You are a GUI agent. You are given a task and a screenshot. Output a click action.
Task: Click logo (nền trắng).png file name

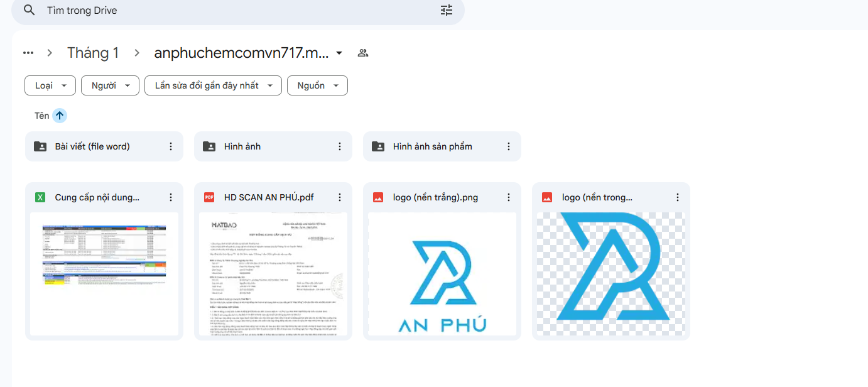[435, 197]
